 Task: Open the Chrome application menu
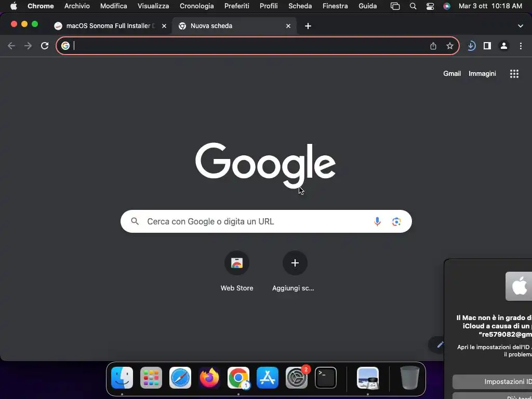click(x=41, y=6)
